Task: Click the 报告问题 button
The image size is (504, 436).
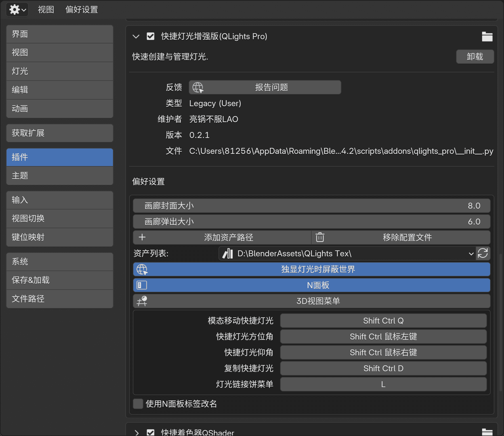Action: (x=265, y=87)
